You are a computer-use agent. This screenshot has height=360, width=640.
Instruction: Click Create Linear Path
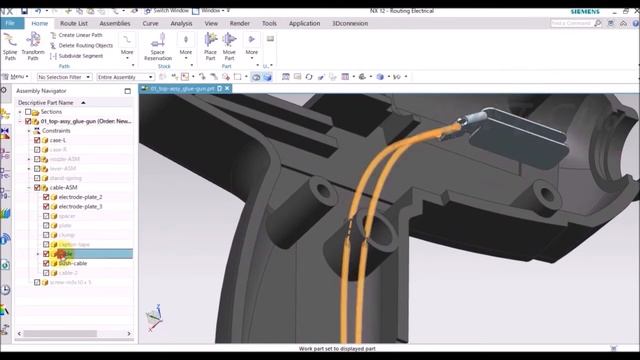coord(76,35)
